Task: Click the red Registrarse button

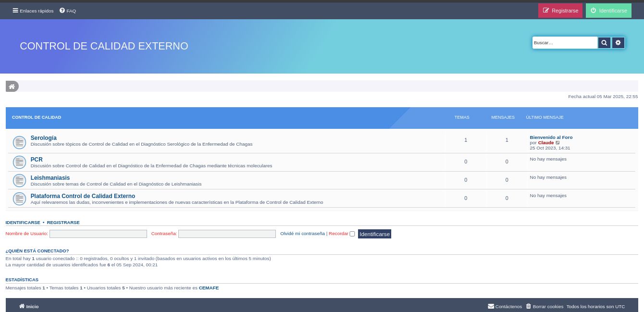Action: tap(560, 11)
